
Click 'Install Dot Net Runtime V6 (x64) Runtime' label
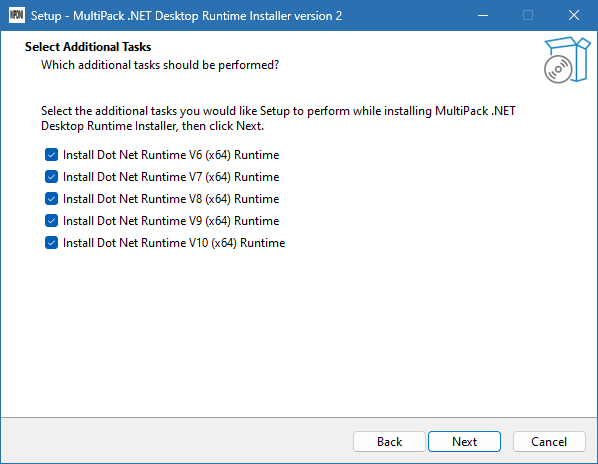pyautogui.click(x=171, y=155)
